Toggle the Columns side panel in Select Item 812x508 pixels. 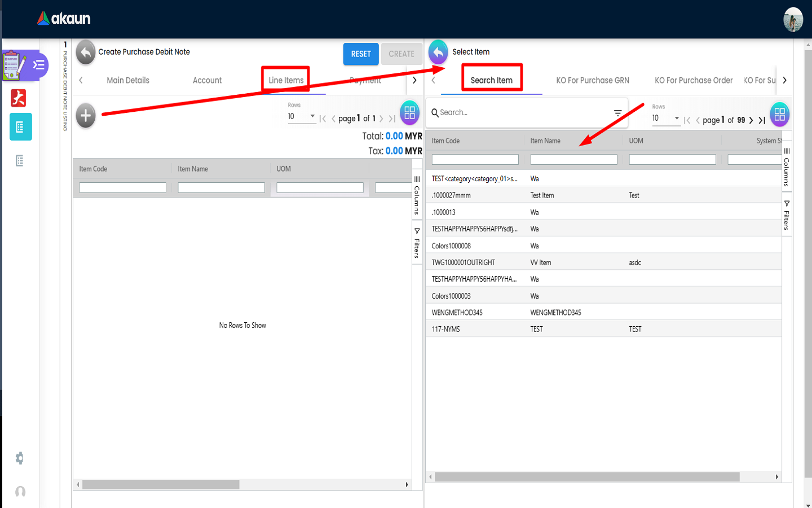point(787,167)
